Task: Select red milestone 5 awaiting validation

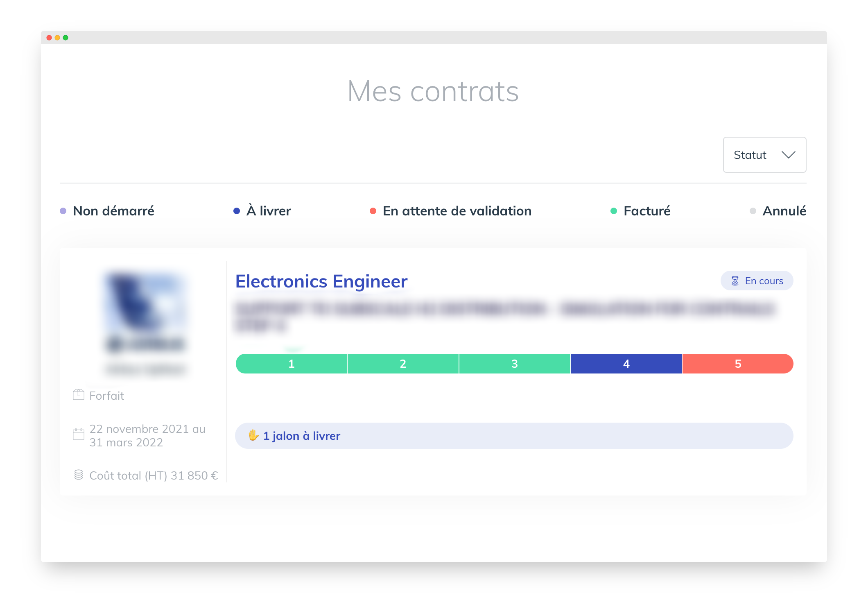Action: [738, 364]
